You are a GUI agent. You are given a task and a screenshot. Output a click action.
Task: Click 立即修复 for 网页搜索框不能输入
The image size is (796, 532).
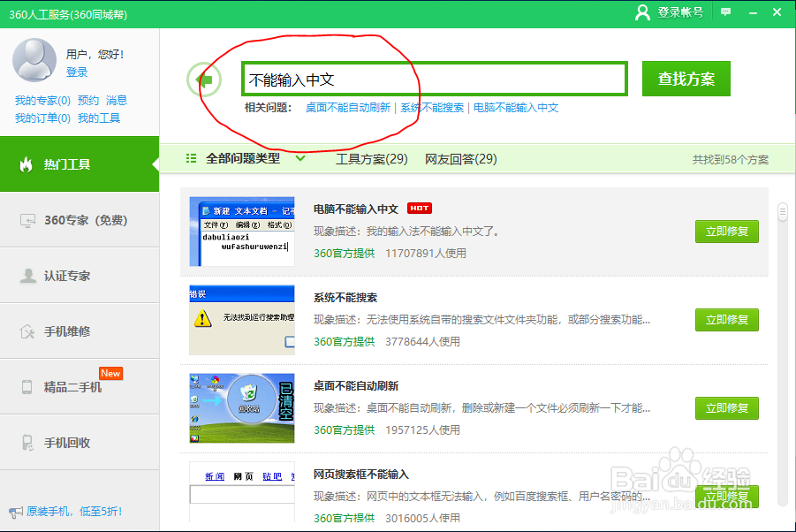(x=726, y=497)
